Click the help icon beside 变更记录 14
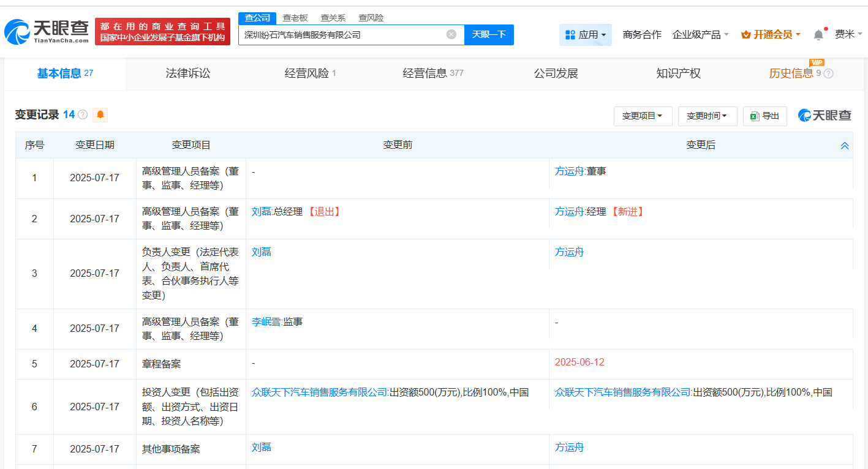This screenshot has width=868, height=469. (83, 114)
